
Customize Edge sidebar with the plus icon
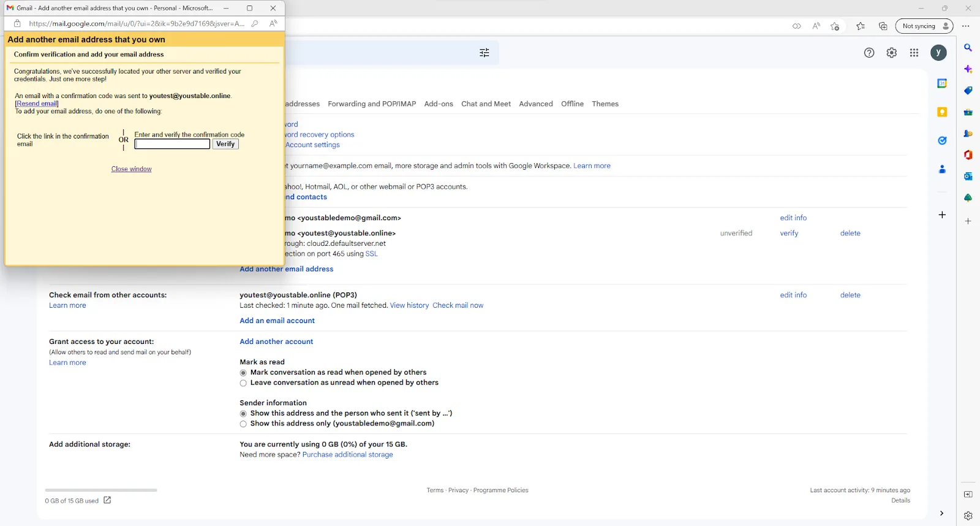[x=968, y=221]
